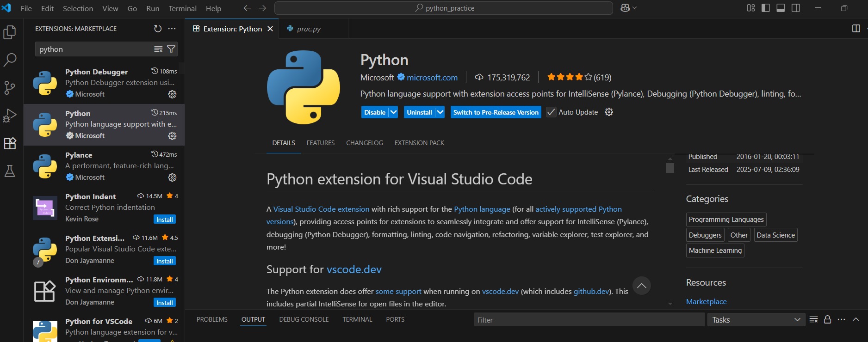Toggle the bottom panel visibility
This screenshot has width=868, height=342.
point(781,8)
